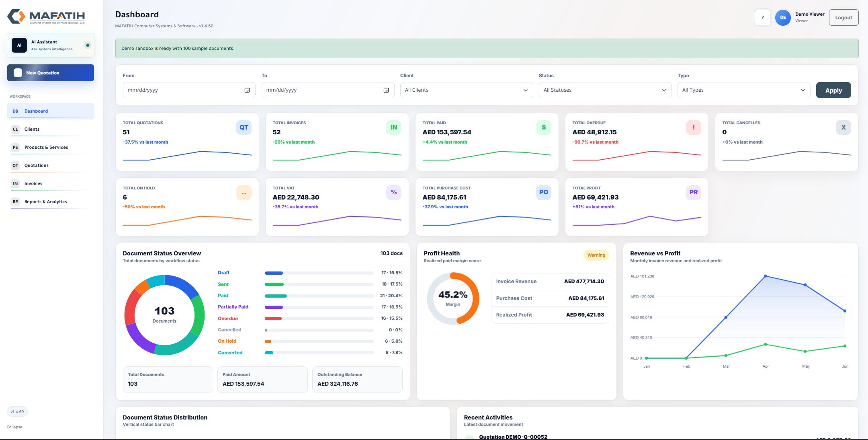Screen dimensions: 868x440
Task: Click the 'AED 84,175.61' Purchase Cost row value
Action: 586,298
